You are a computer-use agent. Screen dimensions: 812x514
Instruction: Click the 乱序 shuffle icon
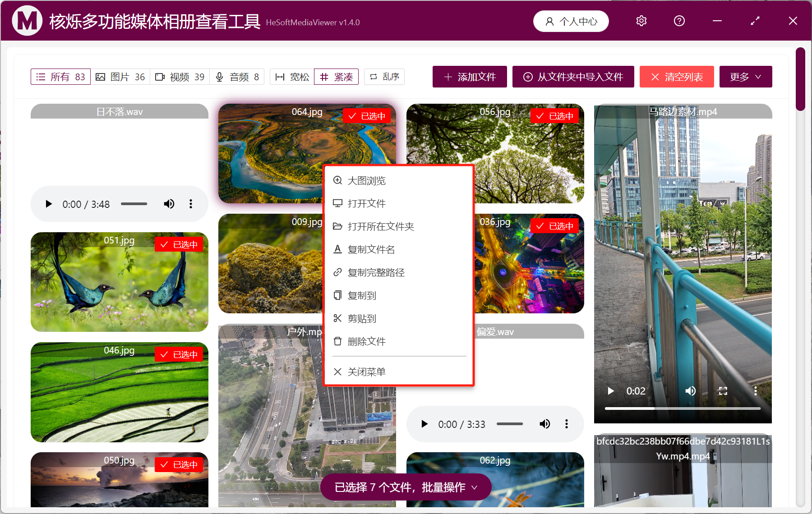[x=373, y=77]
